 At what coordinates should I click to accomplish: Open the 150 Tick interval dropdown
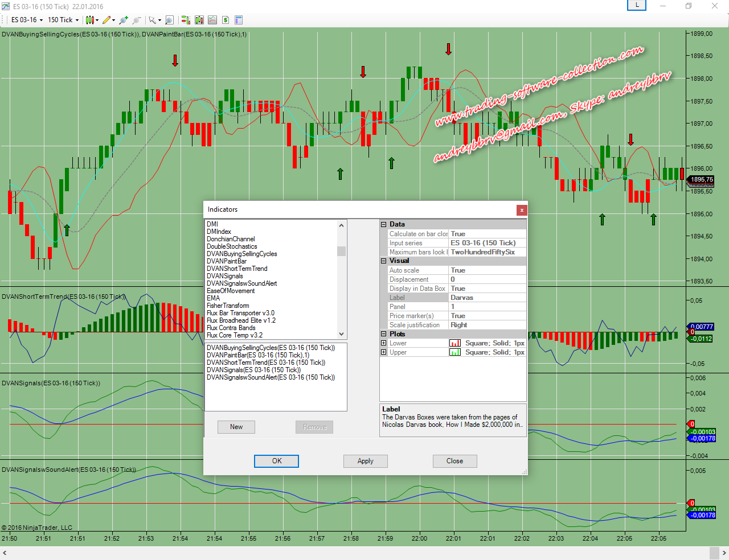[63, 20]
